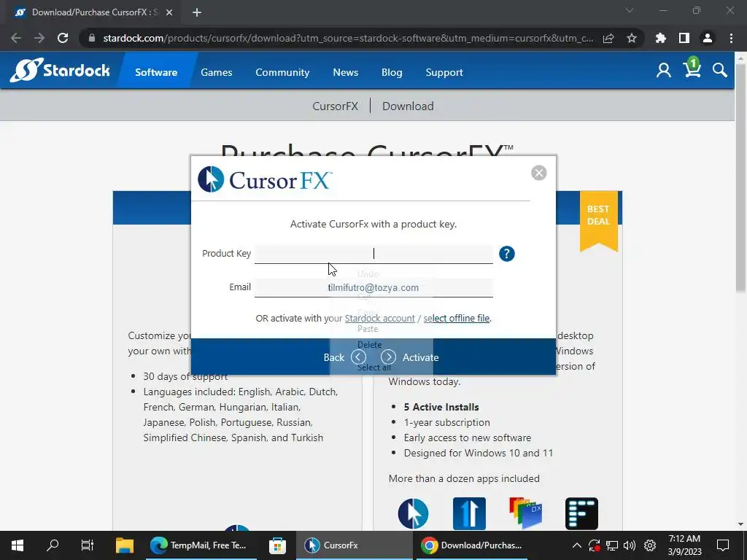Open Chrome profile avatar
747x560 pixels.
coord(708,38)
